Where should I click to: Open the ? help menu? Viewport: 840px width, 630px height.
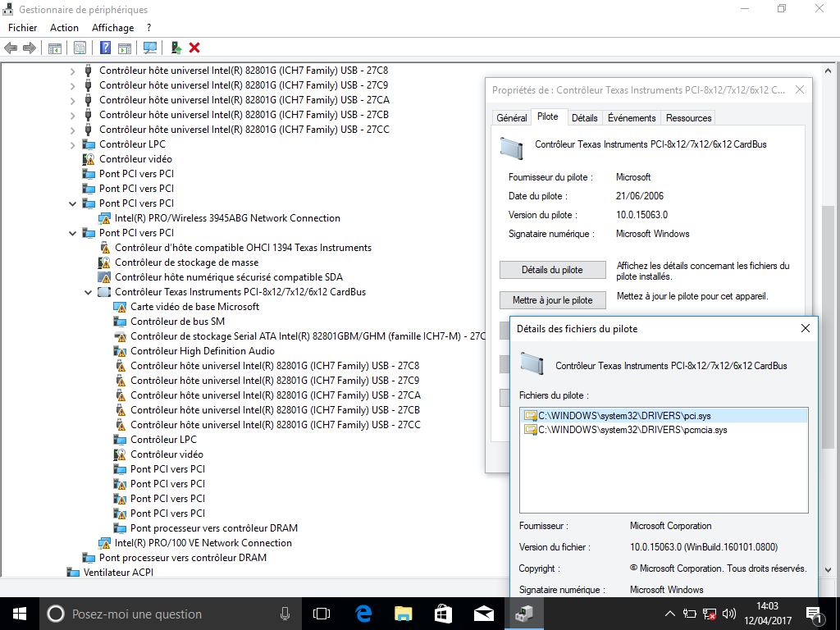click(x=149, y=28)
